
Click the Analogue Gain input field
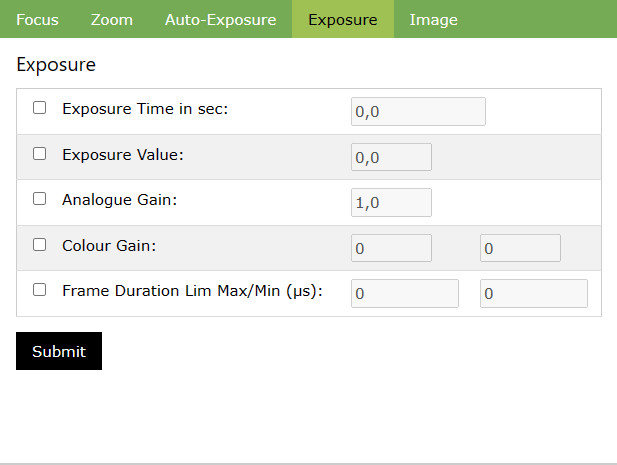click(x=390, y=203)
